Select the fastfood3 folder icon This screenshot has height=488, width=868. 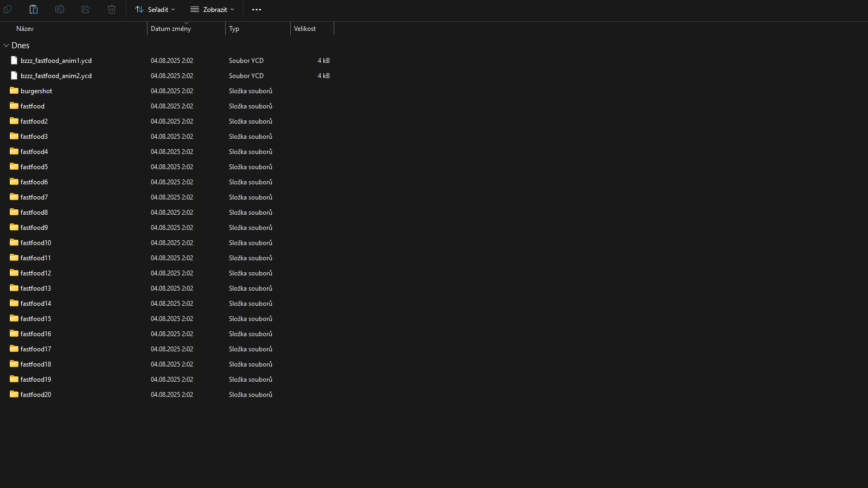[14, 136]
